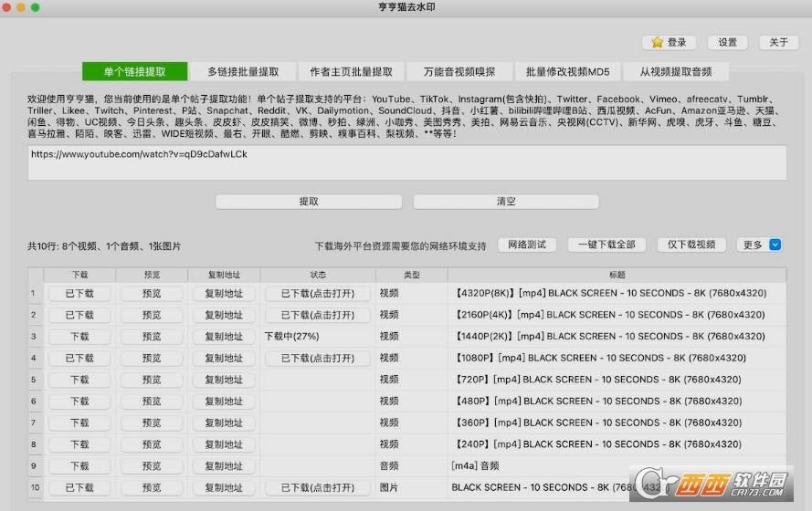
Task: Click the 状态 column header
Action: [x=318, y=275]
